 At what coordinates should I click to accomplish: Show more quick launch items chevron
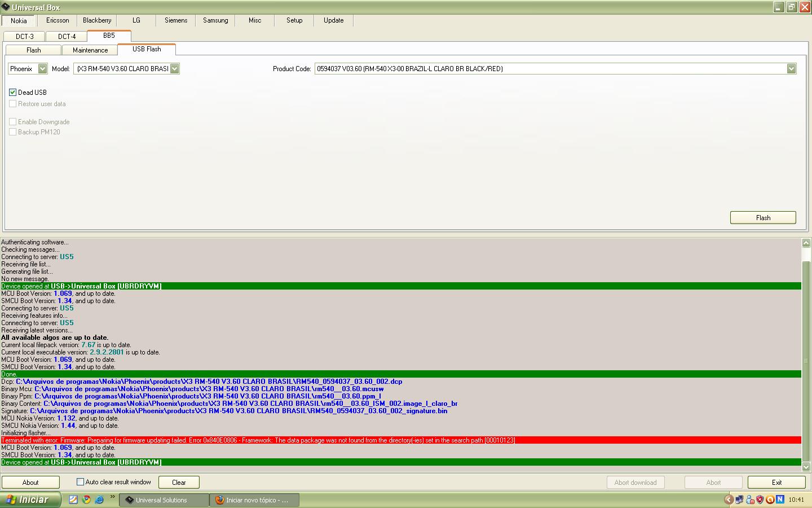click(112, 497)
